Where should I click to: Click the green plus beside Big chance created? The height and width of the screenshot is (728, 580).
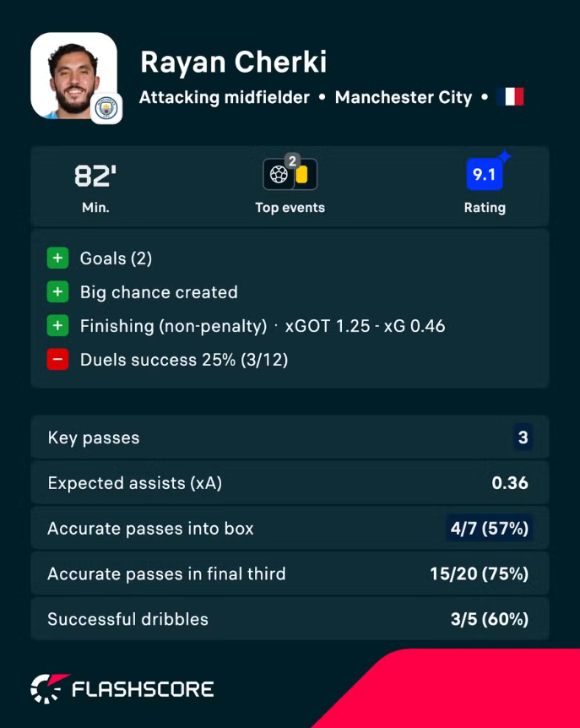point(57,291)
